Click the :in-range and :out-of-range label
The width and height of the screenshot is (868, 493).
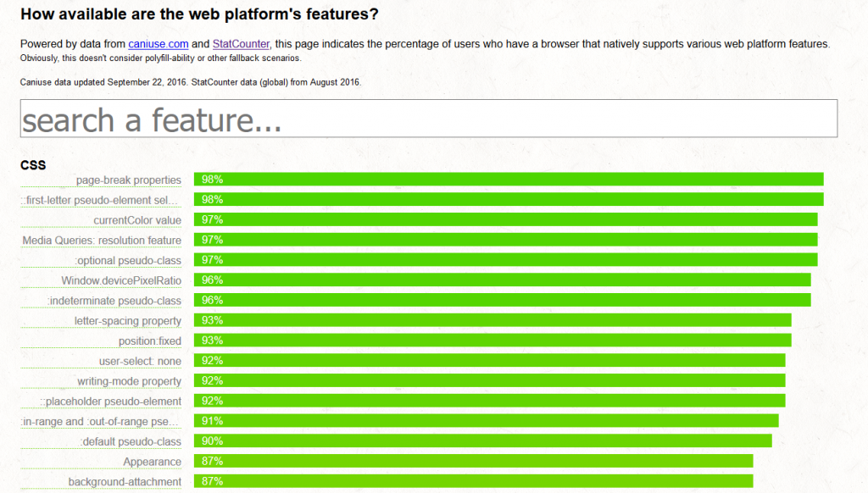101,422
